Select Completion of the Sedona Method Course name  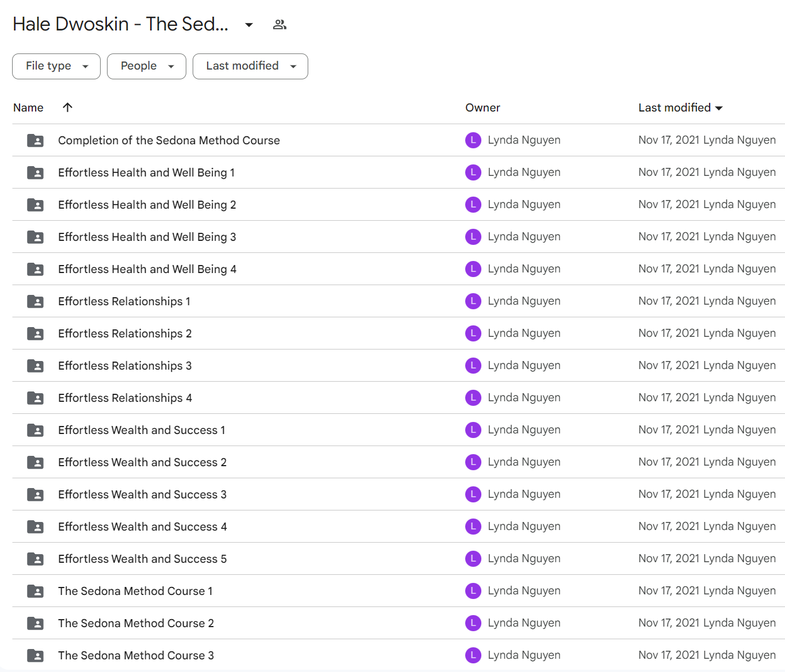point(169,140)
